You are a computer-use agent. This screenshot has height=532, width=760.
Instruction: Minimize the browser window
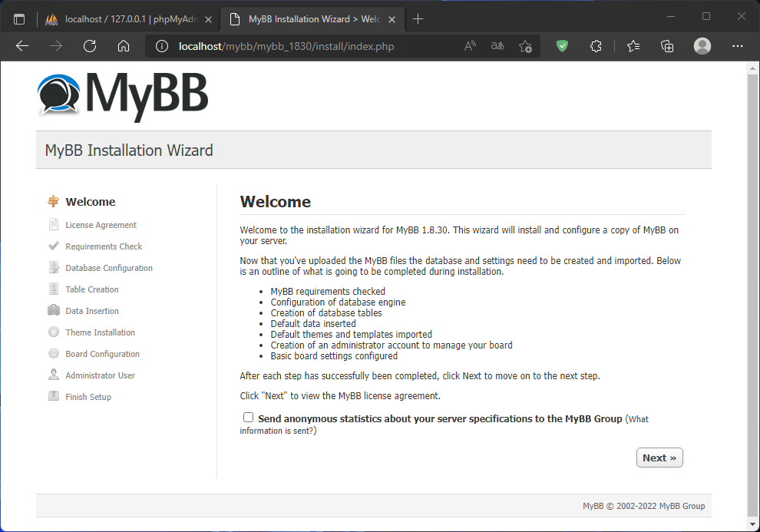click(x=671, y=16)
